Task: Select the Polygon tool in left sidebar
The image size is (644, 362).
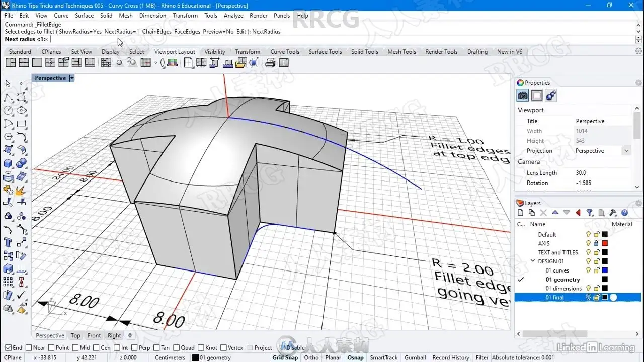Action: point(8,136)
